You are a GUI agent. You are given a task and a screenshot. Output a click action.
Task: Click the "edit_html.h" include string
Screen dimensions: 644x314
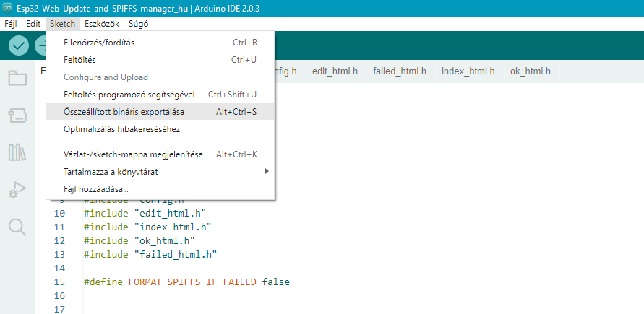pos(170,214)
